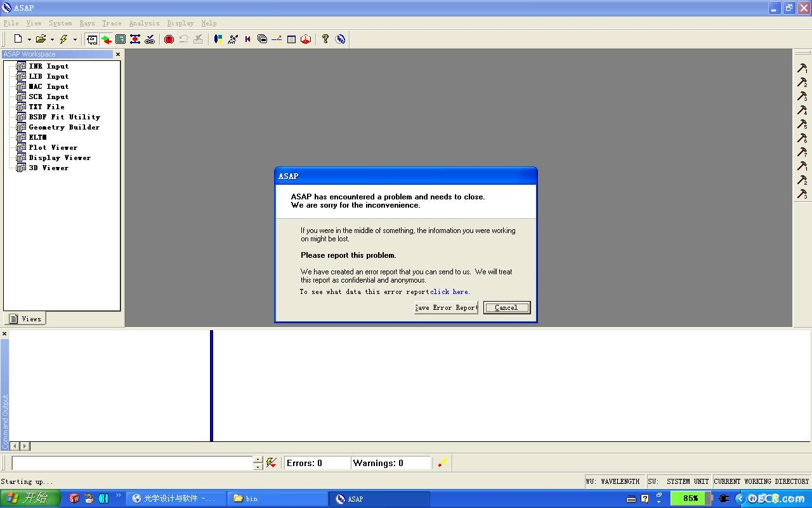Close the ASAP Workspace panel
The height and width of the screenshot is (508, 812).
(x=117, y=55)
